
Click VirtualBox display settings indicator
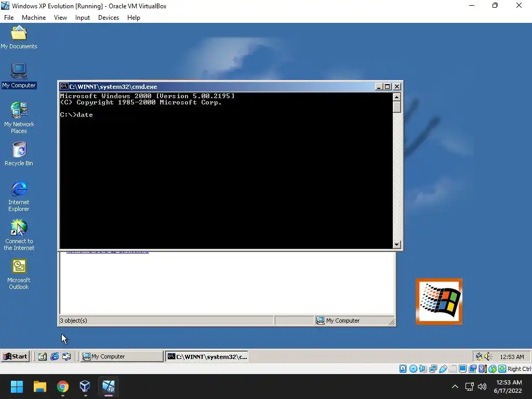point(462,368)
